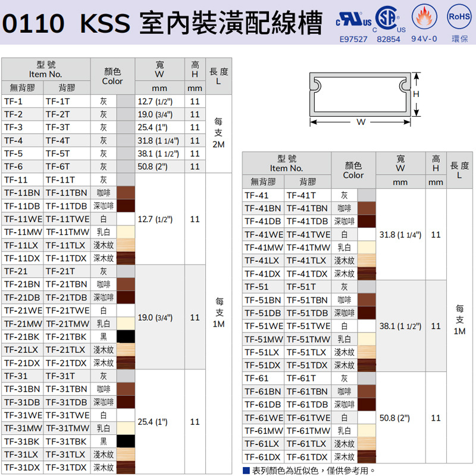This screenshot has width=476, height=476.
Task: Click item number TF-21TMW
Action: tap(68, 324)
